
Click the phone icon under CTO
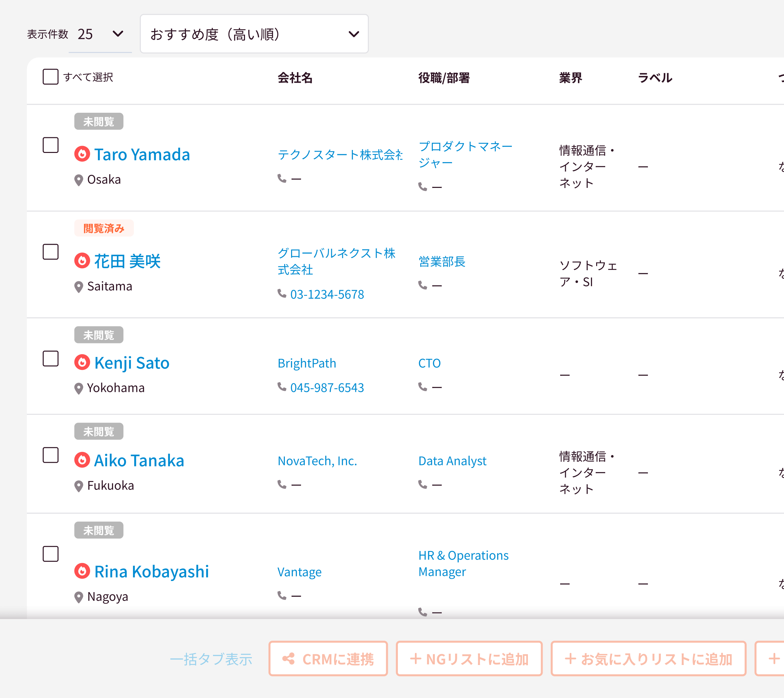423,387
